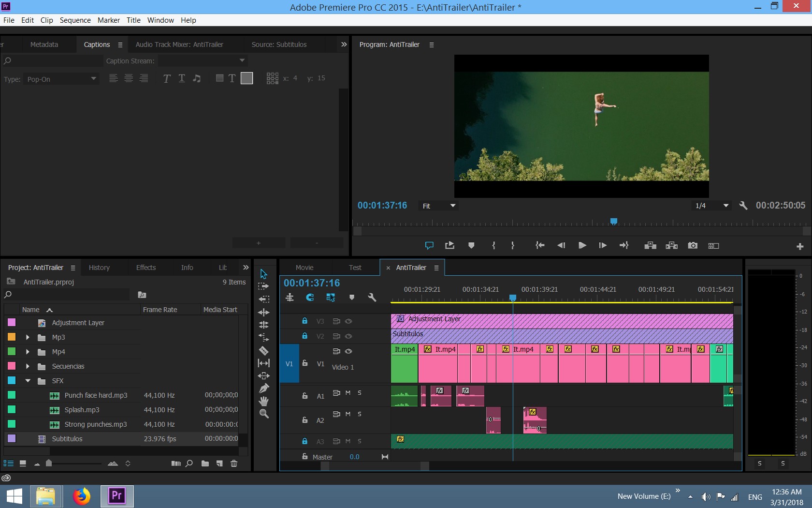
Task: Click the Lift button in Program monitor
Action: click(x=650, y=246)
